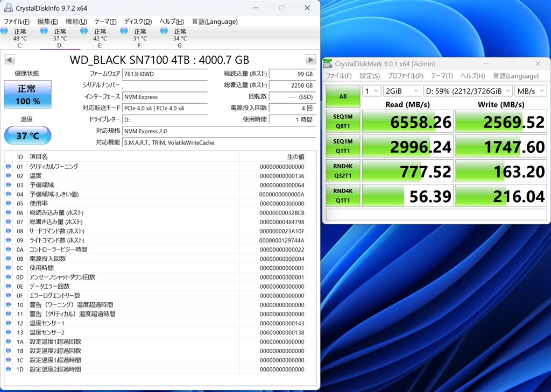
Task: Click the WD_BLACK SN7100 4TB disk title
Action: point(159,60)
